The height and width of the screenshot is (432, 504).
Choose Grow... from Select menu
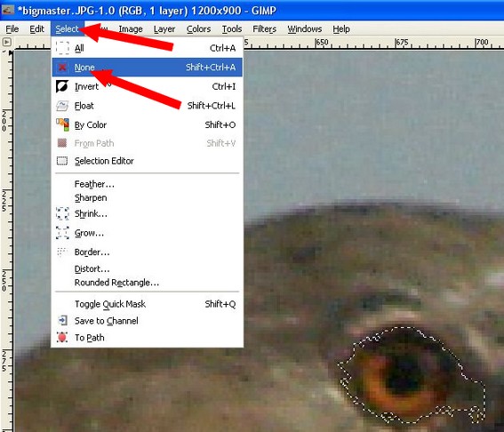[x=148, y=233]
